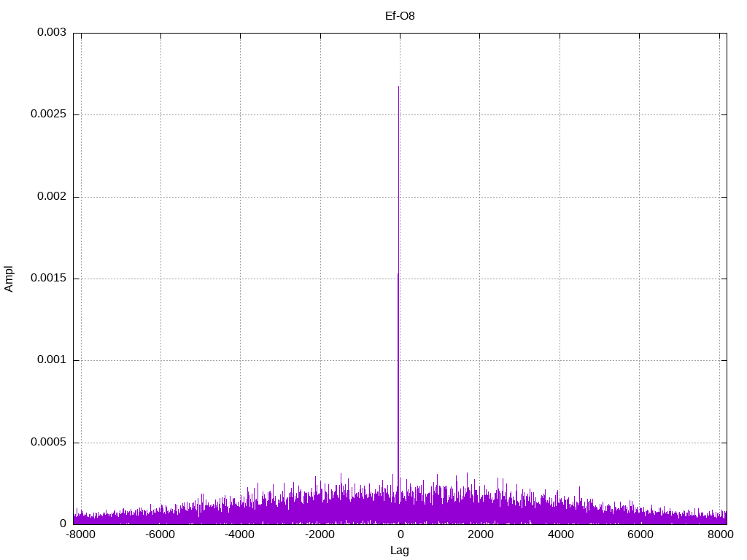Click the 'Ampl' y-axis label
Viewport: 747px width, 560px height.
9,279
